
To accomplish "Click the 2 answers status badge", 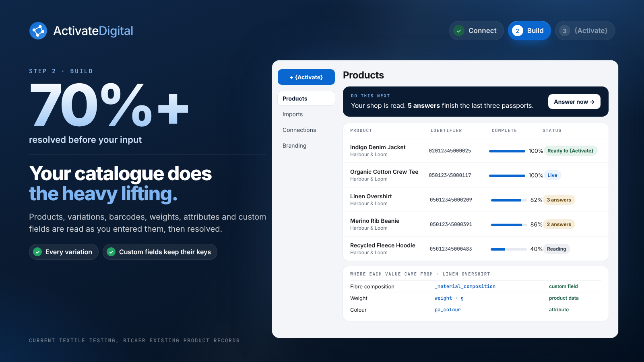I will pyautogui.click(x=559, y=224).
